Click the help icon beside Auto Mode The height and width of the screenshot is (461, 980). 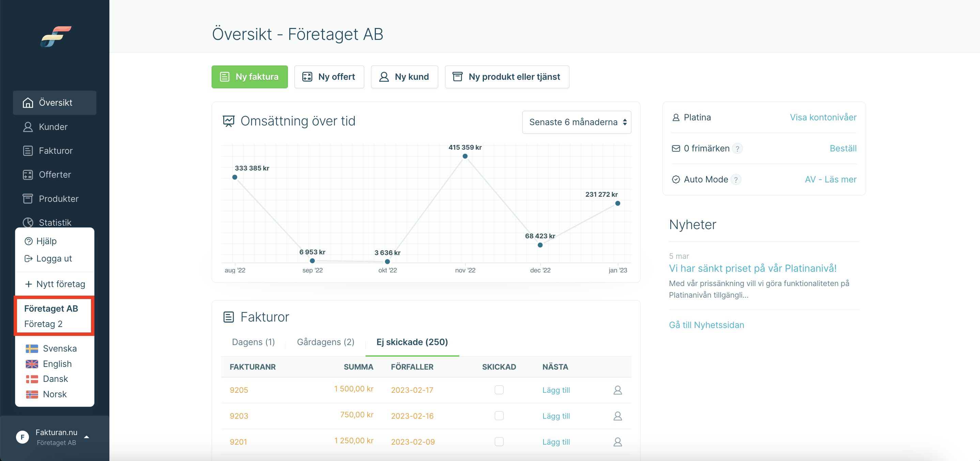coord(736,180)
